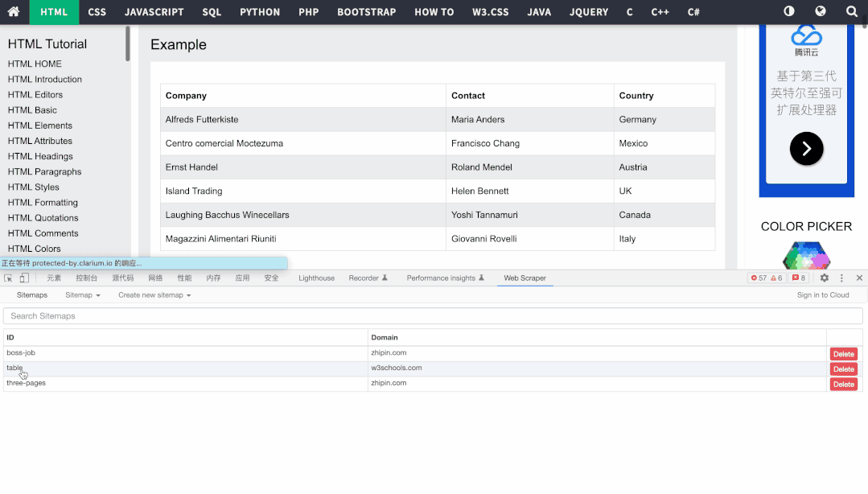Open HTML Colors sidebar link
Viewport: 868px width, 494px height.
[35, 249]
